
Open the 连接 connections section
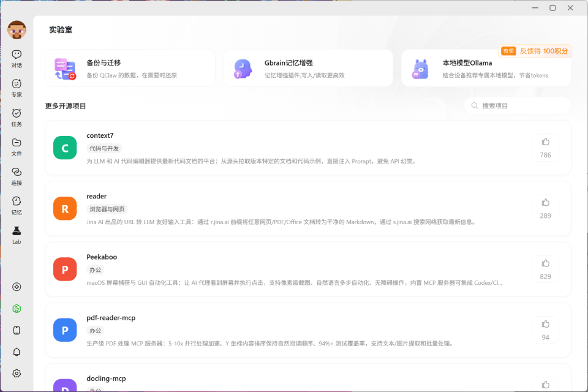point(17,176)
